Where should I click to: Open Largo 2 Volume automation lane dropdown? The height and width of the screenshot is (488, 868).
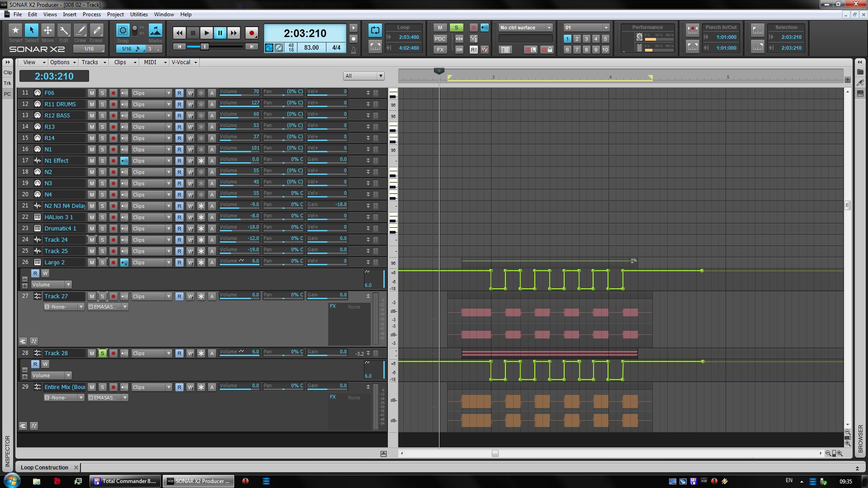(52, 285)
